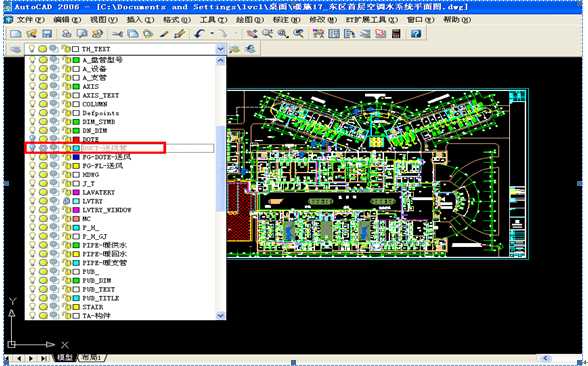Toggle lock icon for LVTRY layer
The height and width of the screenshot is (366, 588).
[x=67, y=201]
